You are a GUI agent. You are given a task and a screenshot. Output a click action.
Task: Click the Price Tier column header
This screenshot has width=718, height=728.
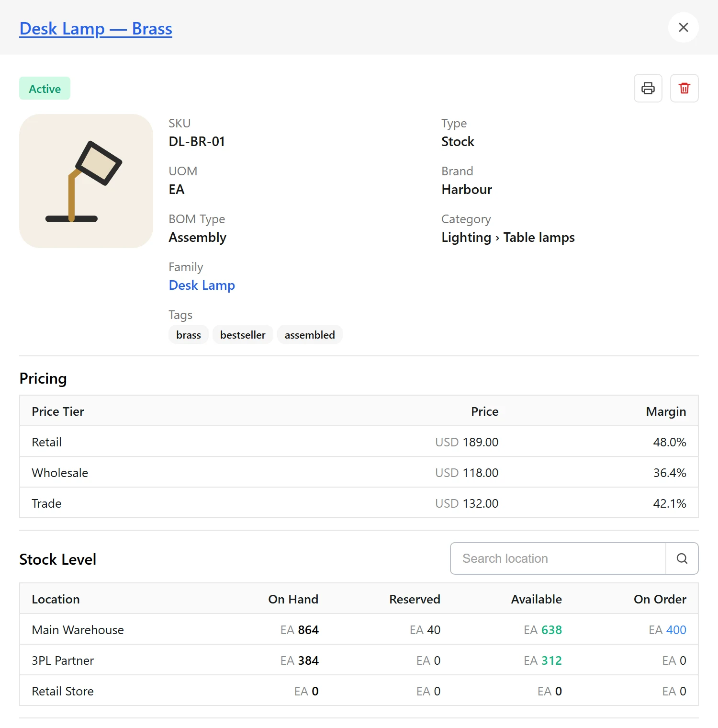click(58, 411)
